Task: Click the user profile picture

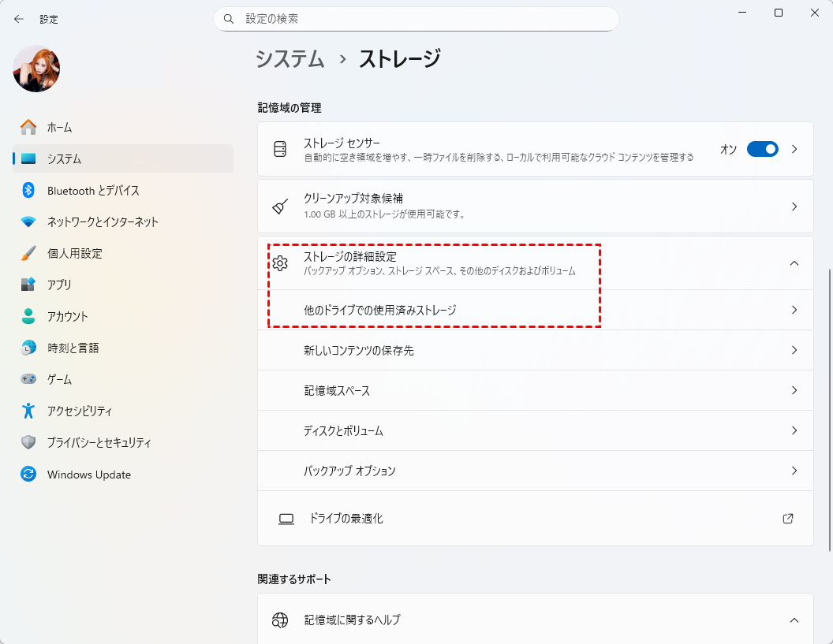Action: click(x=36, y=69)
